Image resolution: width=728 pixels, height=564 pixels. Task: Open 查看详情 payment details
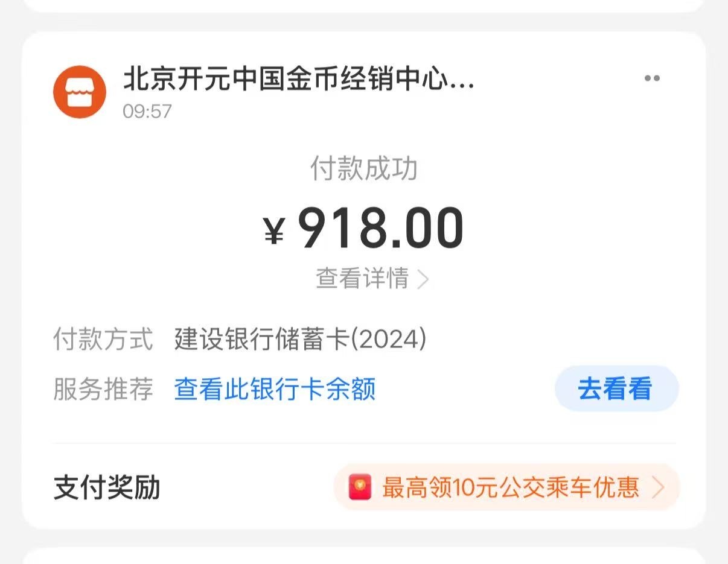[x=363, y=279]
